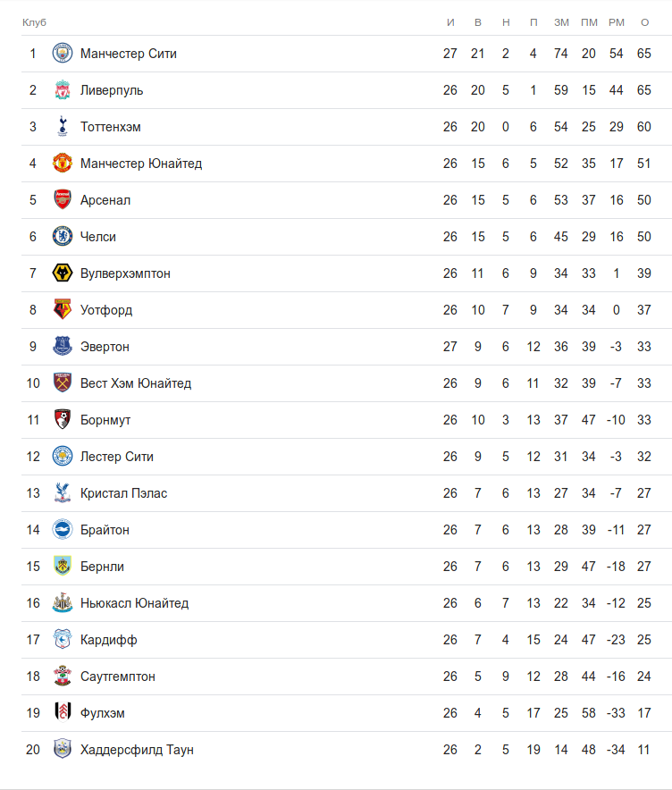The width and height of the screenshot is (672, 790).
Task: Open the Хаддерсфилд Таун team link
Action: pos(137,750)
